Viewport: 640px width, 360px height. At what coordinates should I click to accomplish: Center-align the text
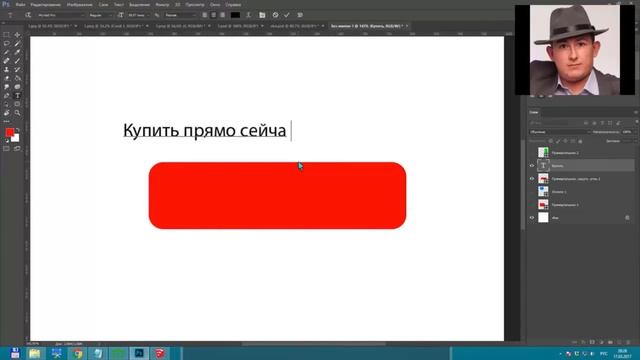[213, 15]
